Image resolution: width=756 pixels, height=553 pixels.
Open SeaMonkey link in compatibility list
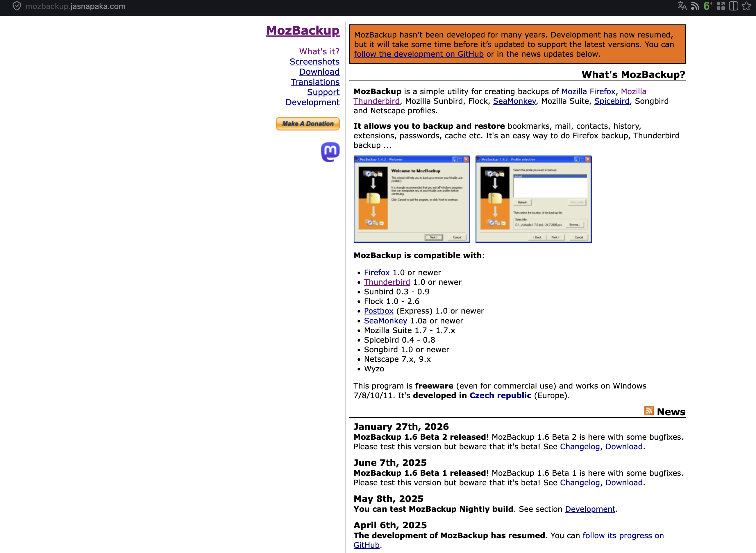(385, 321)
